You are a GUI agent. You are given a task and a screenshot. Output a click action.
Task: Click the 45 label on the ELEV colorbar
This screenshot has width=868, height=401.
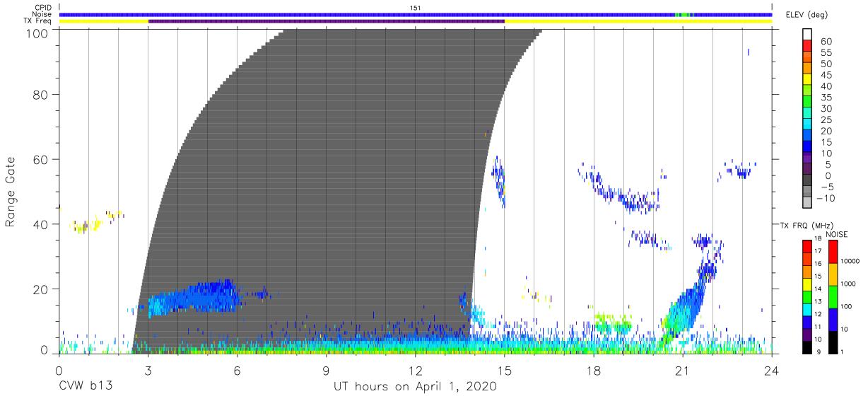coord(826,75)
